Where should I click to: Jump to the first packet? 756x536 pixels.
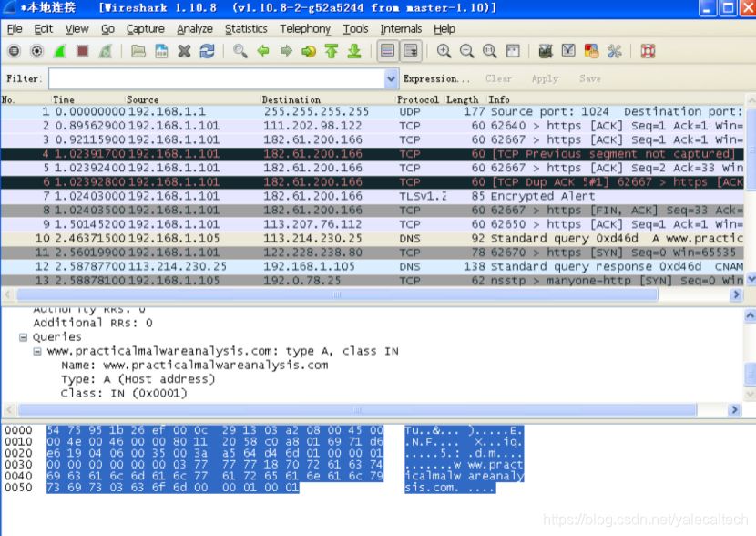(332, 51)
